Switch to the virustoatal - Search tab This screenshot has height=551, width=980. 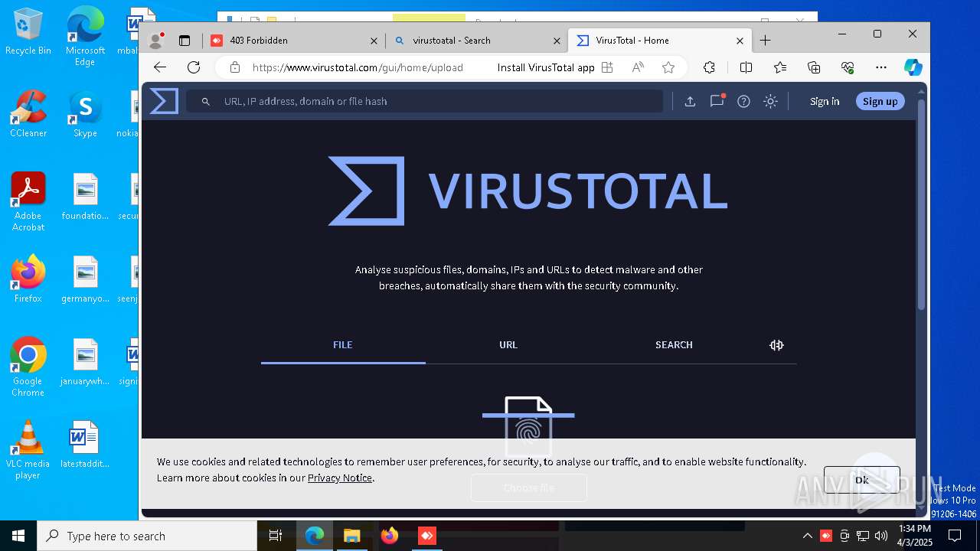476,41
